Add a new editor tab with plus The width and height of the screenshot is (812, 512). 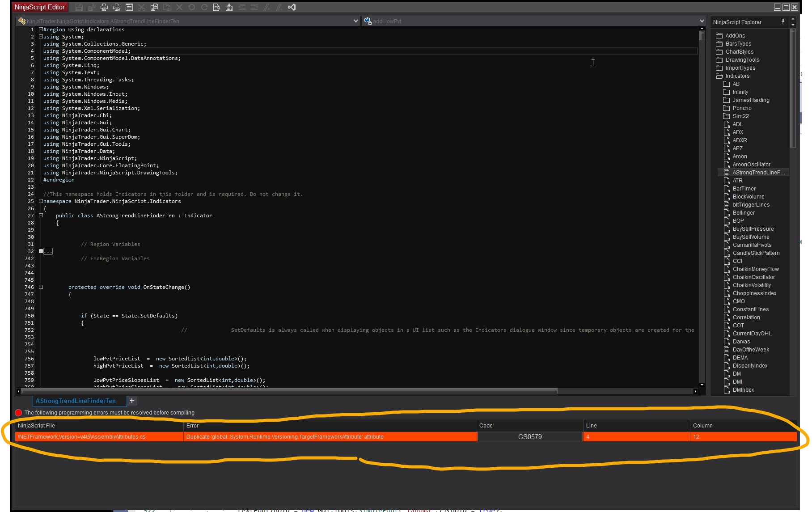[132, 401]
